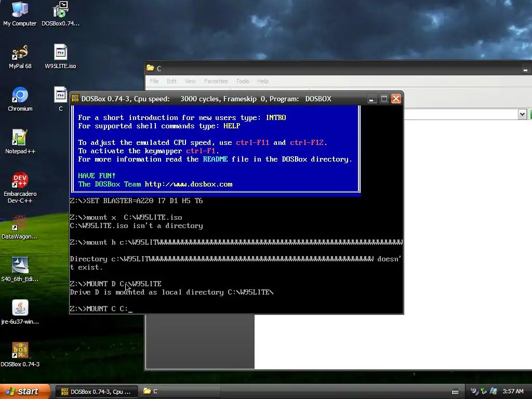The width and height of the screenshot is (532, 399).
Task: Open the My Computer desktop icon
Action: 20,14
